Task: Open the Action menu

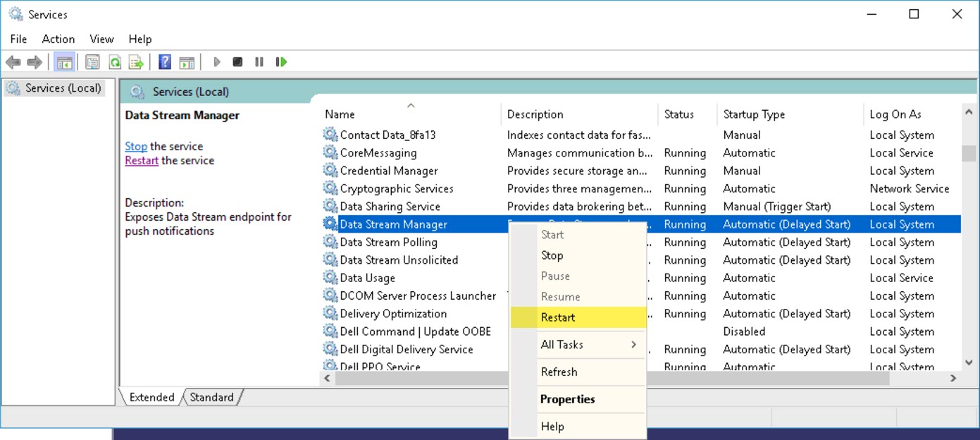Action: pos(58,39)
